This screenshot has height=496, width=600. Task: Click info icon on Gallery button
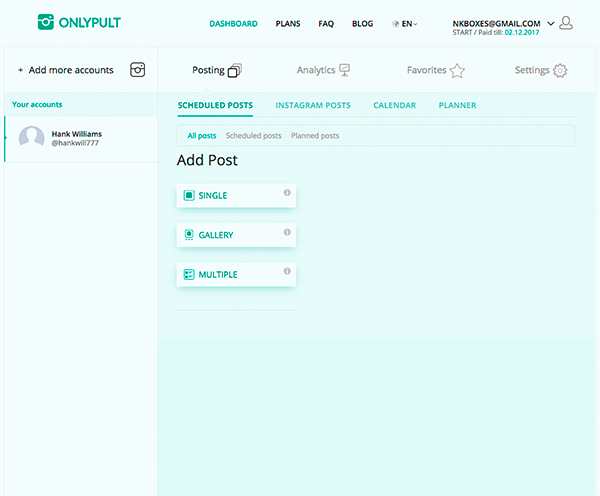[x=287, y=232]
